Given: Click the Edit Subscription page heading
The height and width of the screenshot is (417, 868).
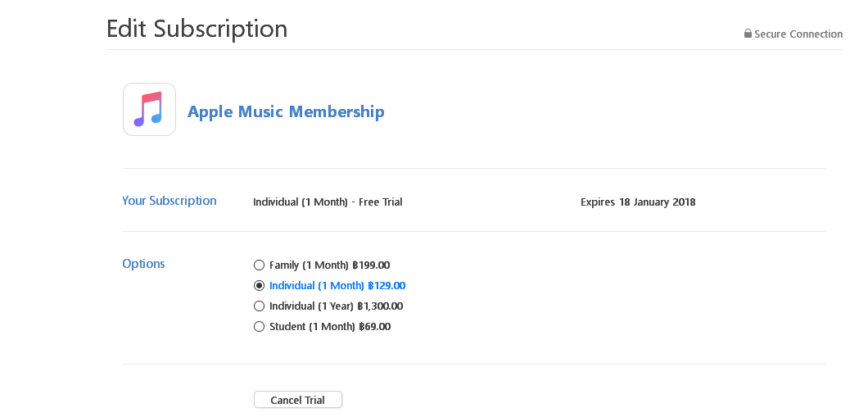Looking at the screenshot, I should point(197,29).
